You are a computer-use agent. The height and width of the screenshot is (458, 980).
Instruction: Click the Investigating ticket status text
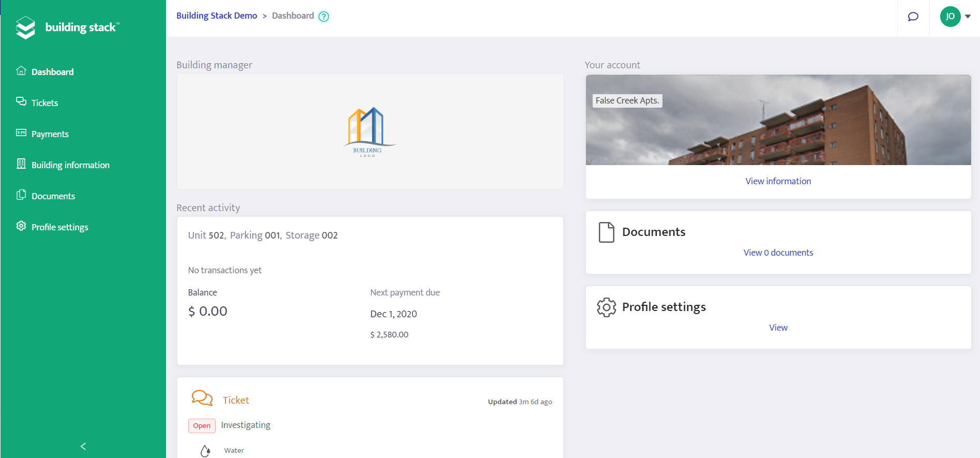[x=246, y=425]
